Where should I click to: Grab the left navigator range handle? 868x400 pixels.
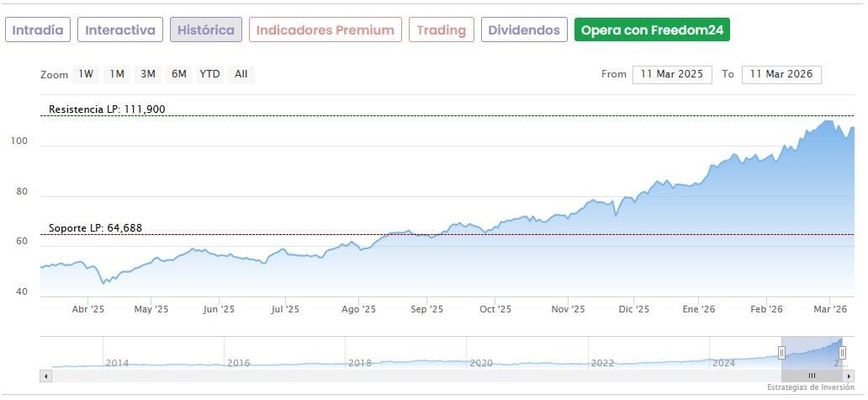click(x=782, y=352)
